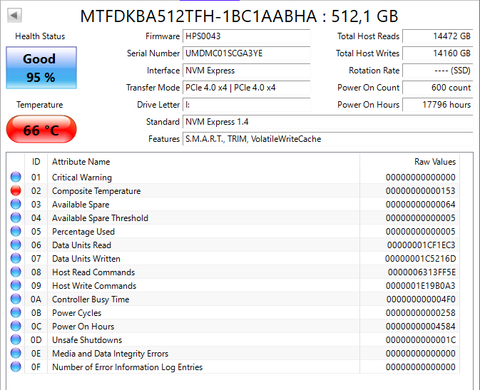This screenshot has width=480, height=390.
Task: Click Power On Count value 600 count
Action: [438, 88]
